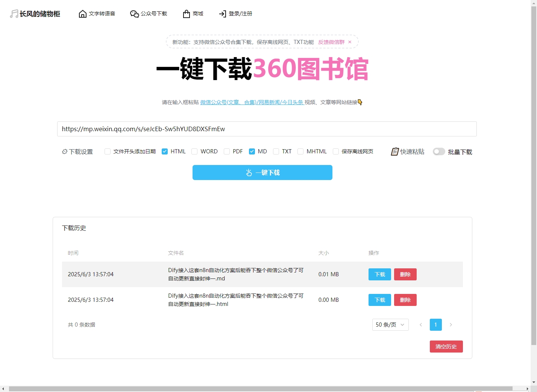The image size is (537, 392).
Task: Click the home icon beside 文字转语音
Action: (x=83, y=14)
